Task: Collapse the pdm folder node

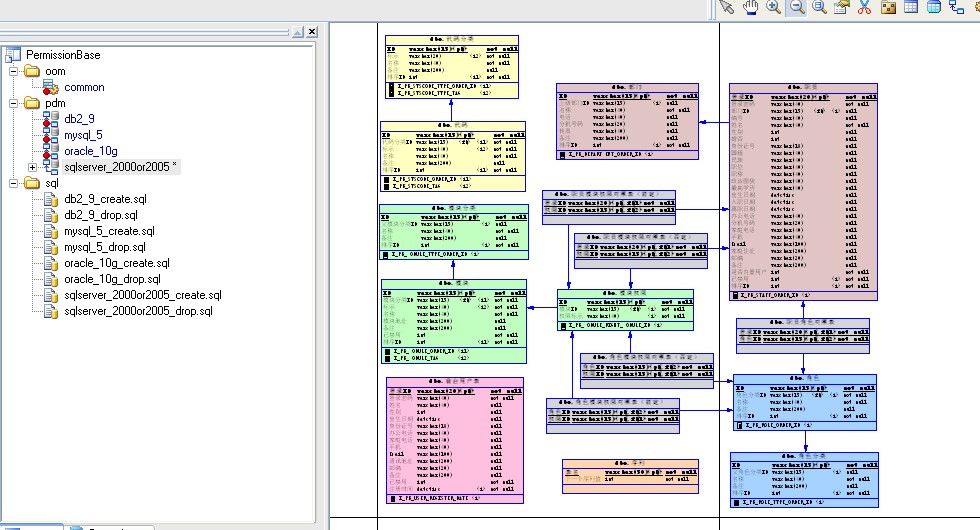Action: tap(13, 103)
